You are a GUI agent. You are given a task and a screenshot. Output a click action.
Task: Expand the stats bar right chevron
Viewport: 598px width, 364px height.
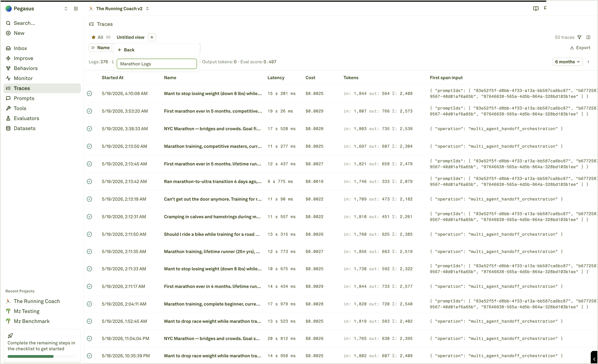(x=588, y=62)
